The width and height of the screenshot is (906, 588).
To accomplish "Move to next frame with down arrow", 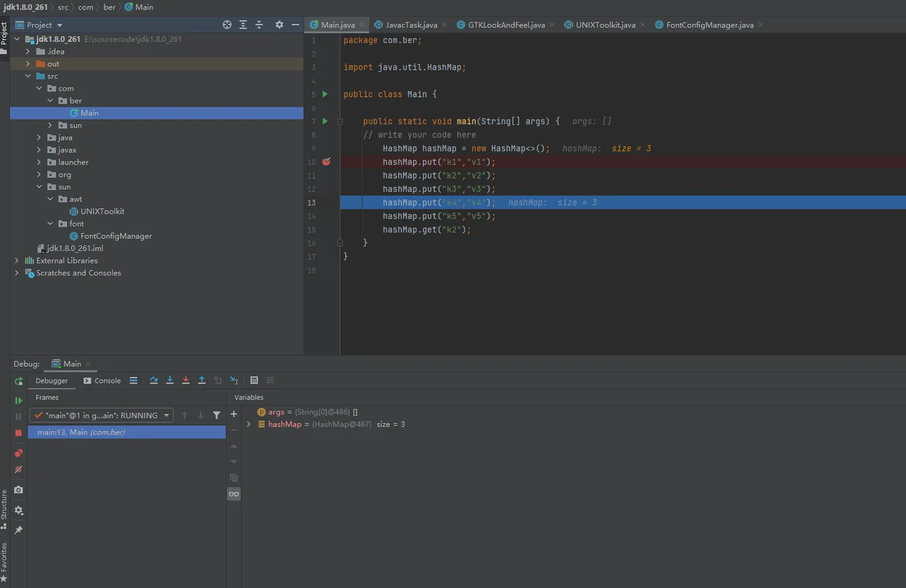I will click(x=201, y=415).
